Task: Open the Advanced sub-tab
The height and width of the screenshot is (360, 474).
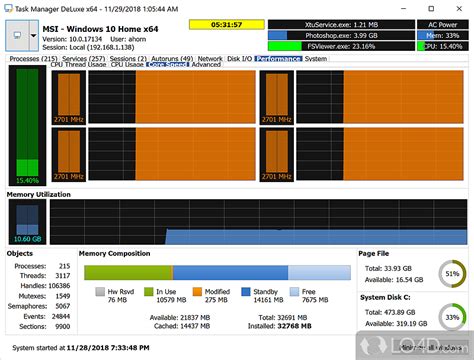Action: pyautogui.click(x=206, y=65)
